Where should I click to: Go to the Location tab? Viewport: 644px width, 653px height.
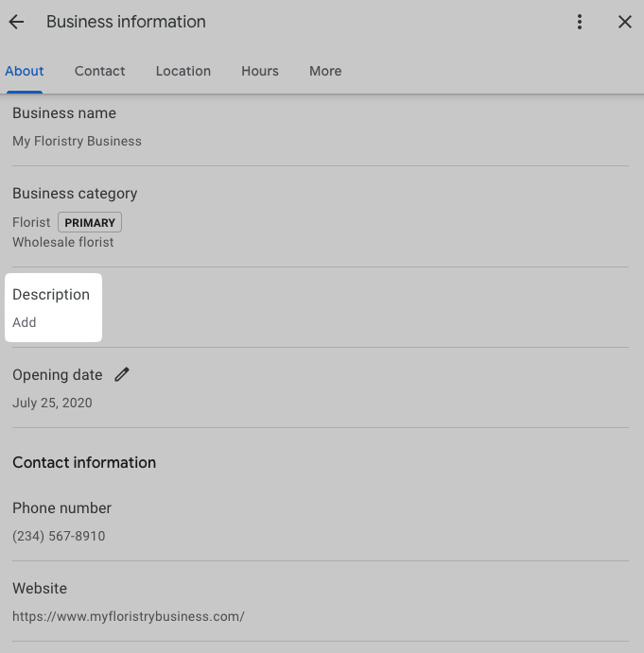tap(183, 71)
